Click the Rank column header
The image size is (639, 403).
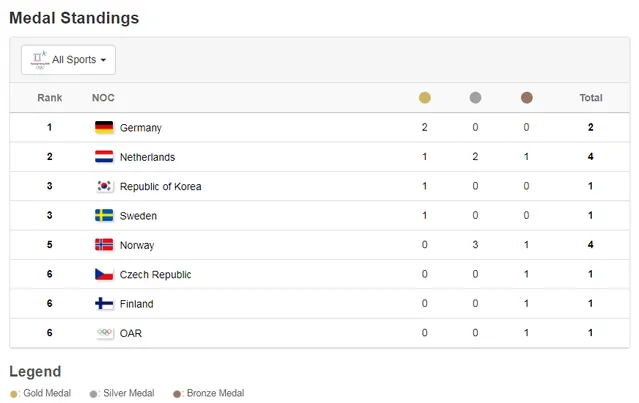(x=49, y=98)
